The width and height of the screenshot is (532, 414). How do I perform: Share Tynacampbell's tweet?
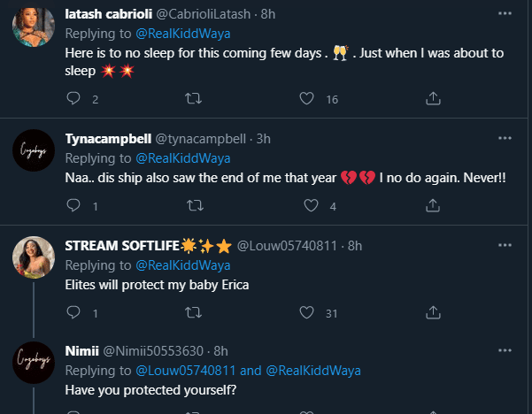433,206
